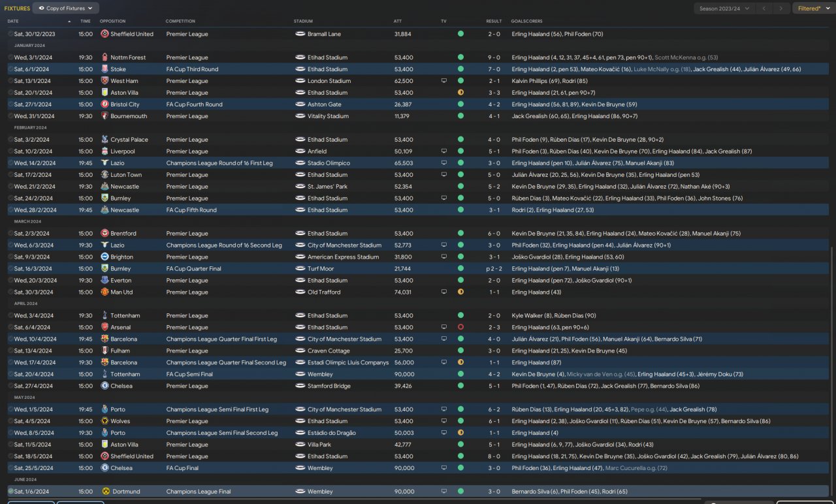This screenshot has width=836, height=504.
Task: Click the 74,031 attendance figure
Action: pos(403,292)
